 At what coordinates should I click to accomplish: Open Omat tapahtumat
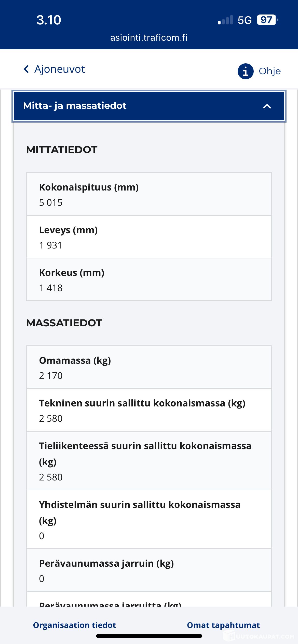(223, 625)
